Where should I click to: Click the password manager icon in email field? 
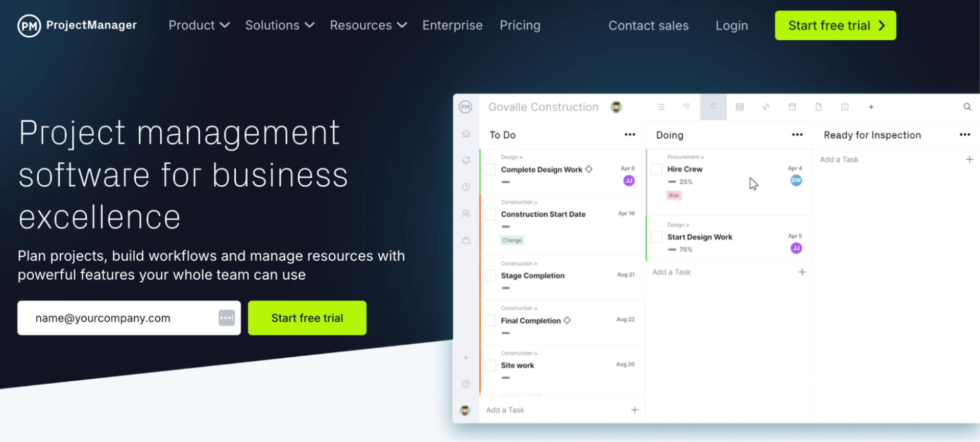coord(227,318)
